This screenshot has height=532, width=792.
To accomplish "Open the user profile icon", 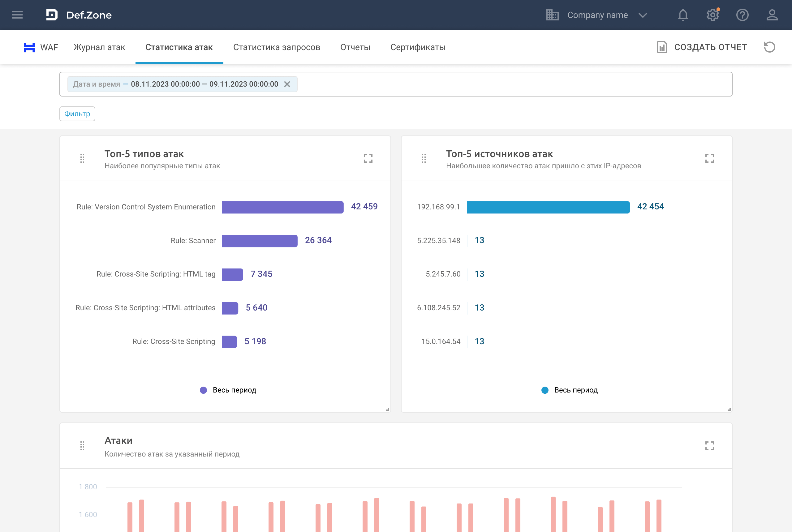I will (772, 15).
